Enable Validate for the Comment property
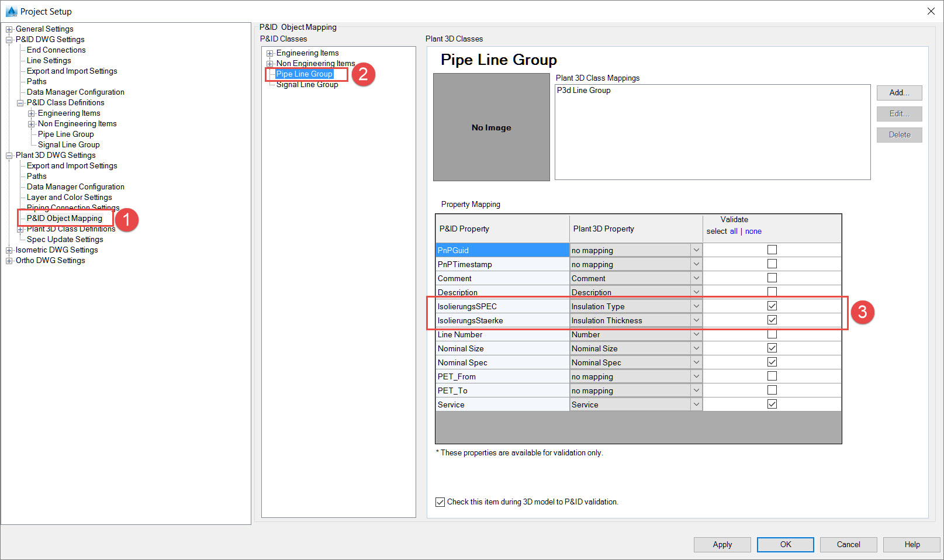 tap(772, 278)
